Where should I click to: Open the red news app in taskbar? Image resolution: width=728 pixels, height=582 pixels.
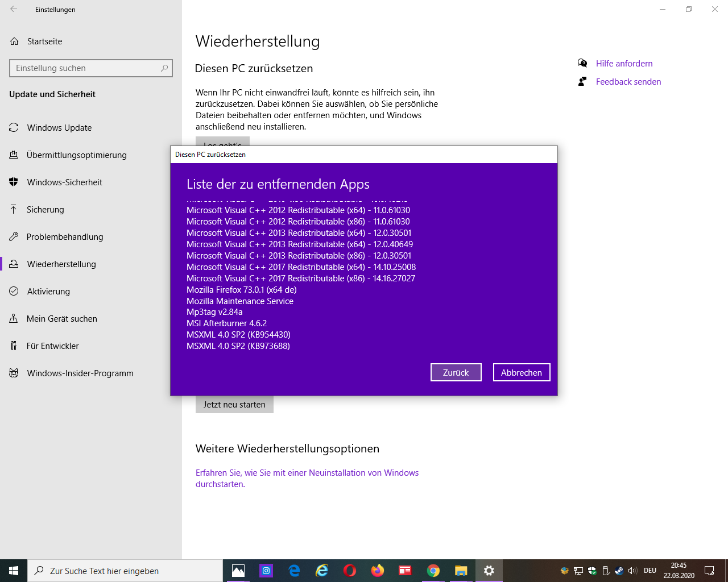pyautogui.click(x=406, y=571)
